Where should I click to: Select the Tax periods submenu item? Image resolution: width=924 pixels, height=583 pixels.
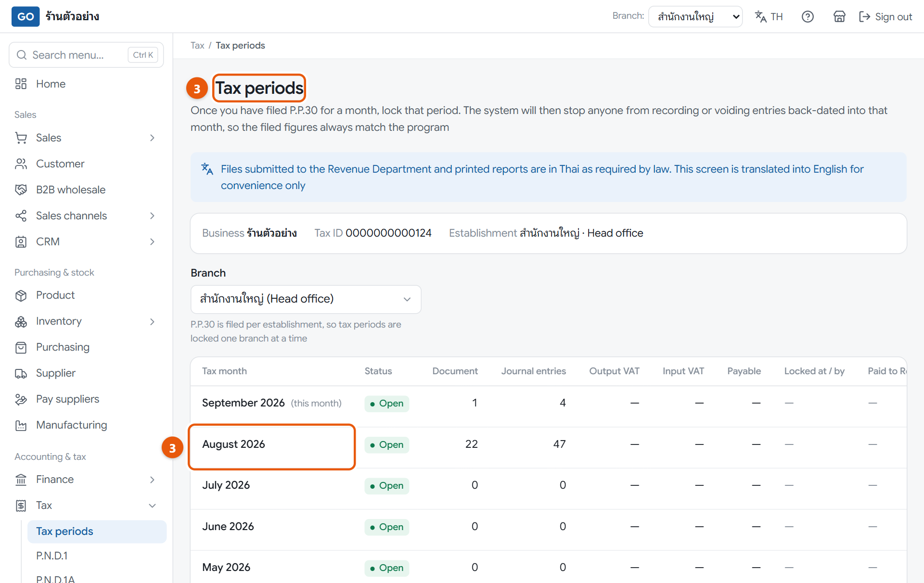click(97, 532)
